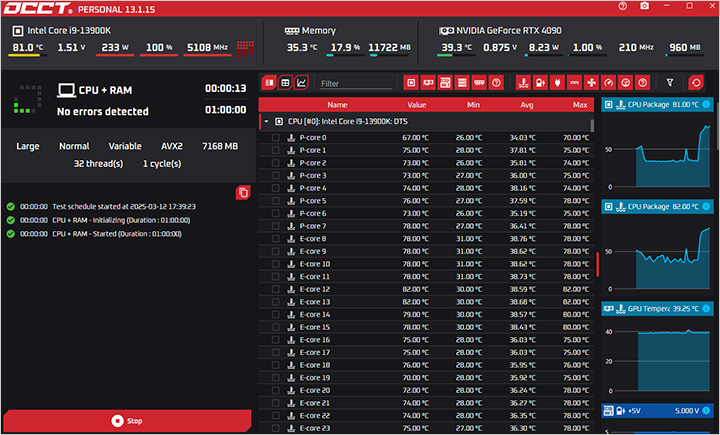Toggle usage load gauge filter
Viewport: 720px width, 435px height.
click(x=625, y=83)
